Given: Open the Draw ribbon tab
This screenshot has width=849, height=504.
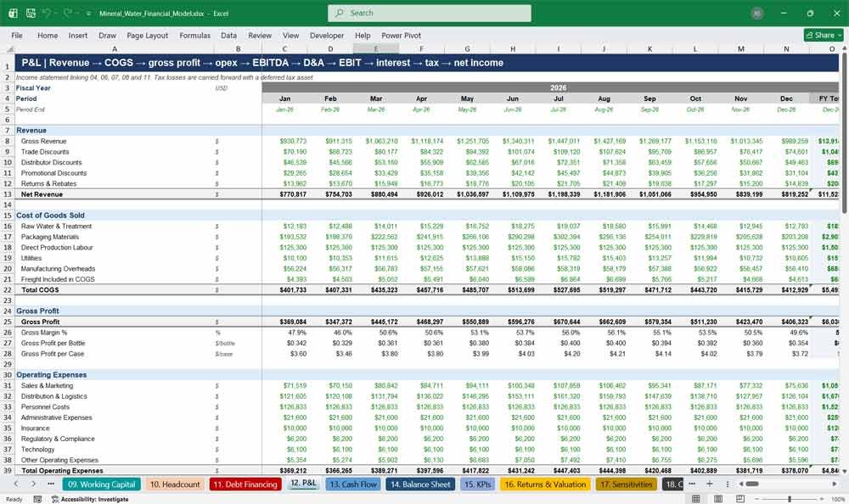Looking at the screenshot, I should click(x=107, y=35).
